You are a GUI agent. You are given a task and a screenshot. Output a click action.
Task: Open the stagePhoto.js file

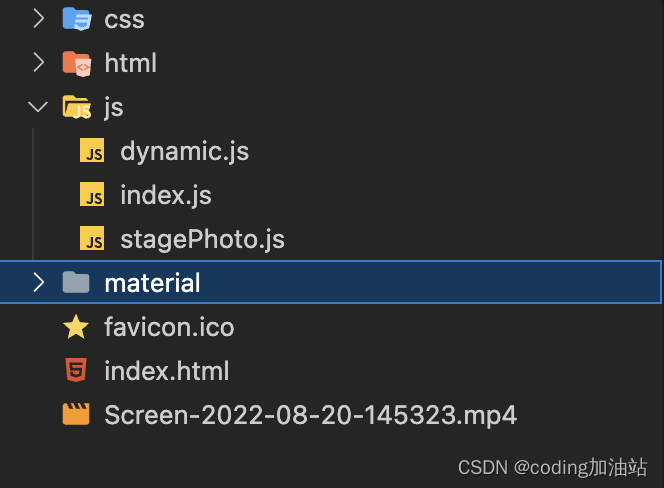pos(202,239)
